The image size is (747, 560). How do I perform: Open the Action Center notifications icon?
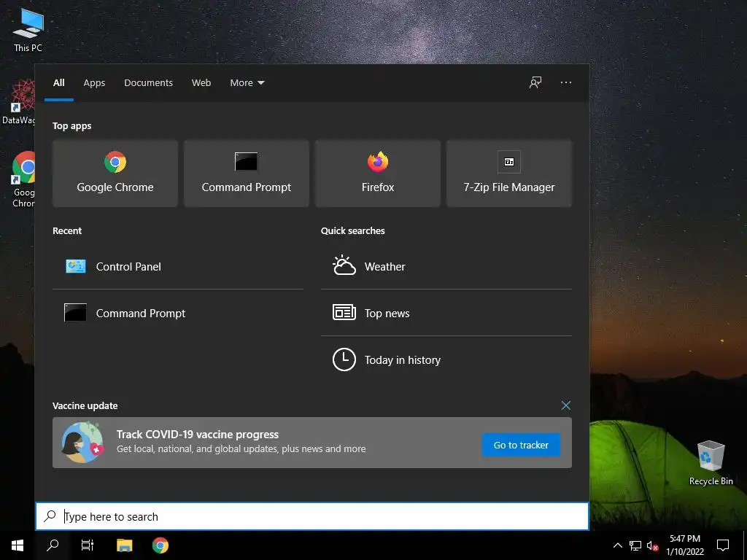723,545
